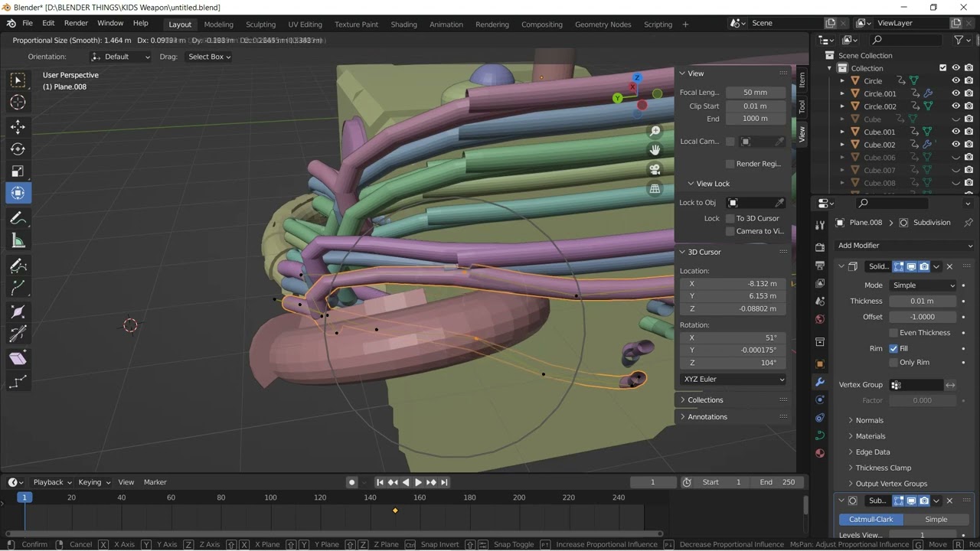Show the hidden Cube object in outliner
The height and width of the screenshot is (551, 980).
tap(955, 119)
